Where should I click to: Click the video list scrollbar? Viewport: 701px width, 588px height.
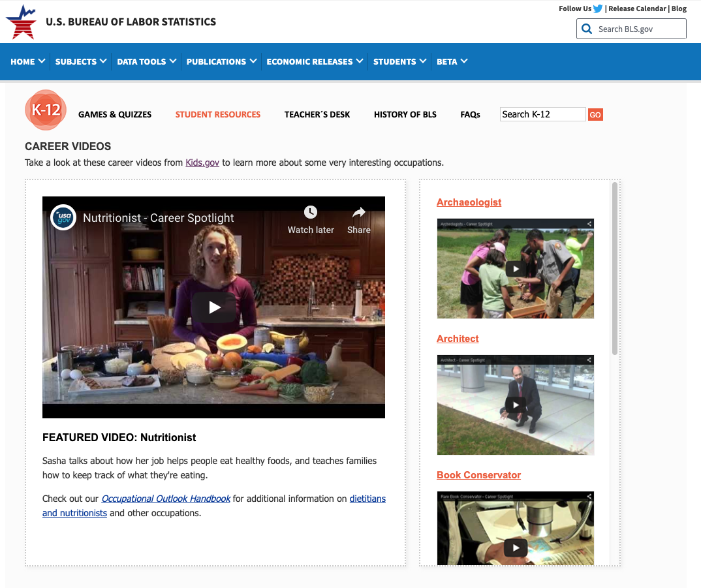tap(614, 269)
